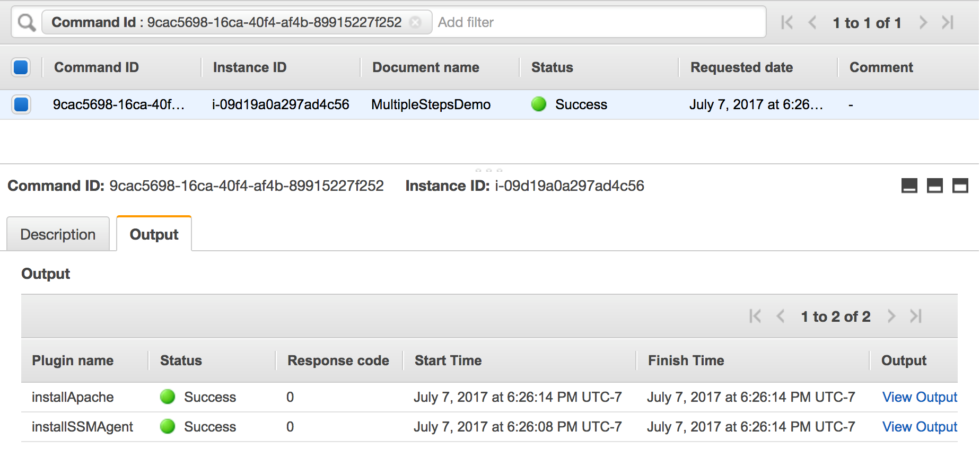980x475 pixels.
Task: Jump to last page of output plugins
Action: pyautogui.click(x=916, y=316)
